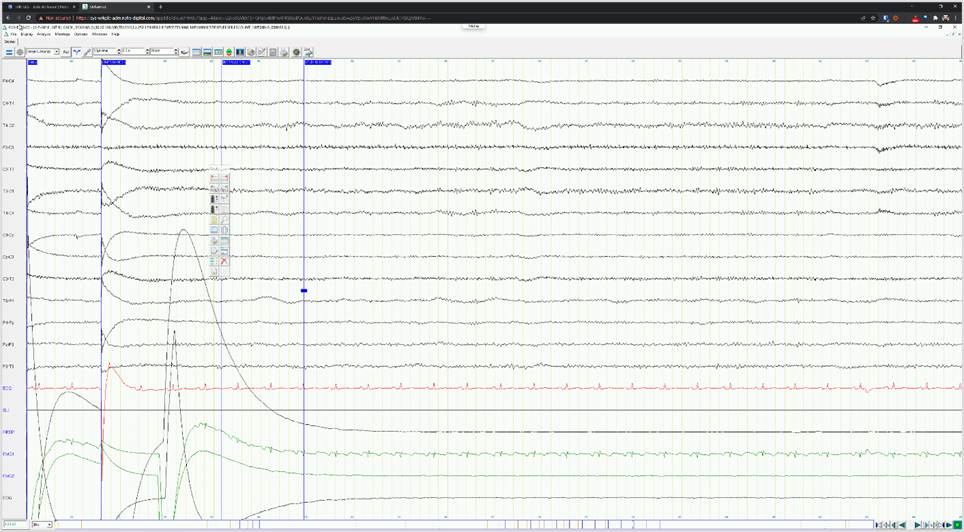Click the RESP channel label
Screen dimensions: 964x532
click(x=8, y=432)
